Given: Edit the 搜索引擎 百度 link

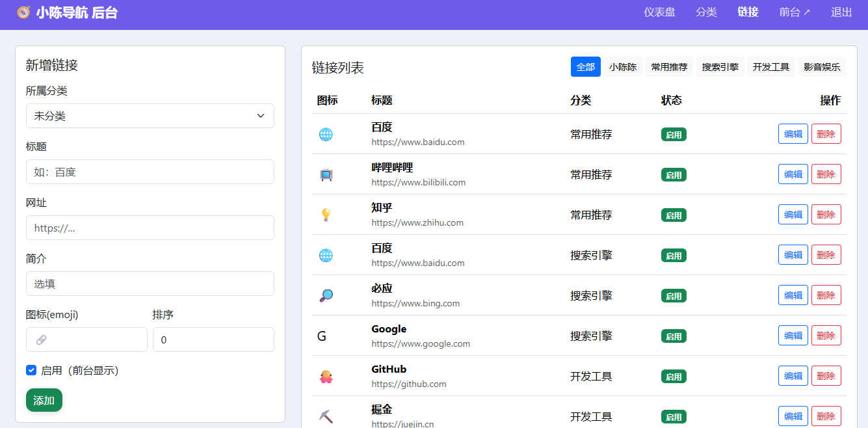Looking at the screenshot, I should (x=793, y=255).
